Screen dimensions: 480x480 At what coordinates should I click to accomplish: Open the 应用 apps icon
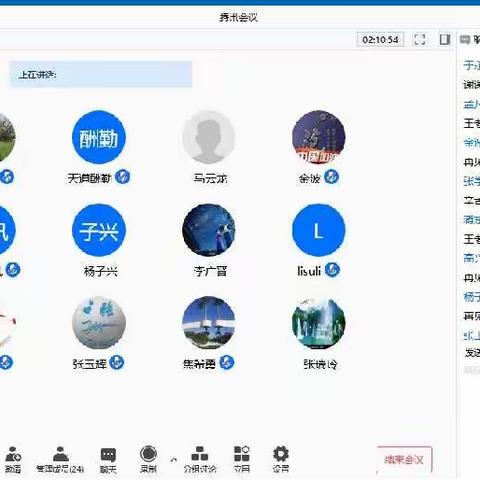coord(242,459)
